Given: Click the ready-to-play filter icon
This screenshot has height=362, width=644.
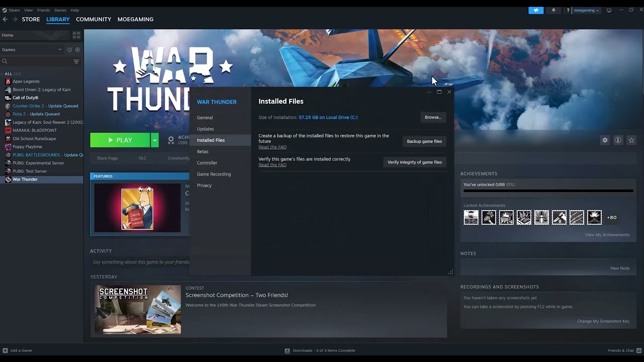Looking at the screenshot, I should point(77,50).
